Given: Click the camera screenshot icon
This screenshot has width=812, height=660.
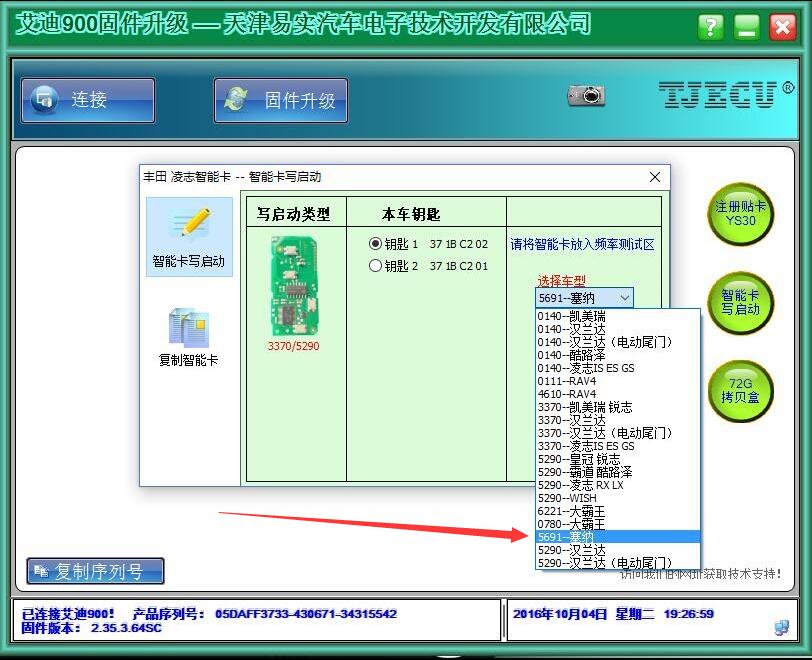Looking at the screenshot, I should pyautogui.click(x=587, y=95).
